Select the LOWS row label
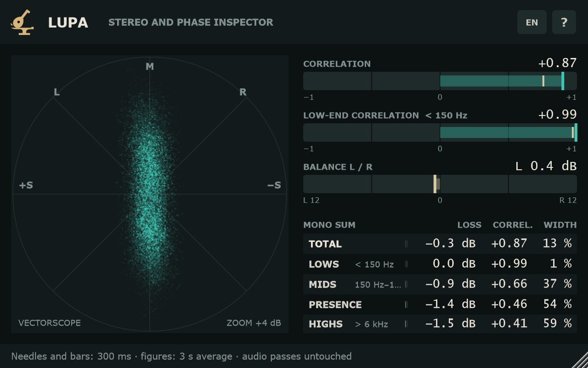This screenshot has width=588, height=368. click(x=324, y=264)
